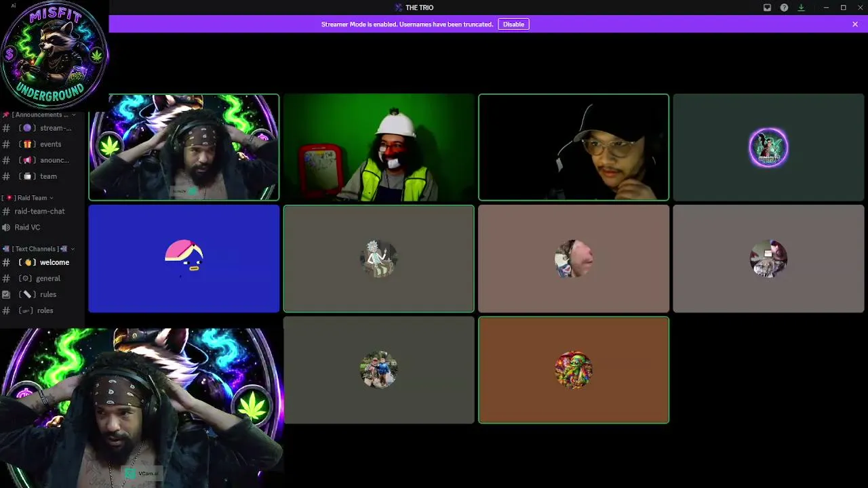Select the orange tile with colorful goblin avatar
Image resolution: width=868 pixels, height=488 pixels.
(x=574, y=370)
